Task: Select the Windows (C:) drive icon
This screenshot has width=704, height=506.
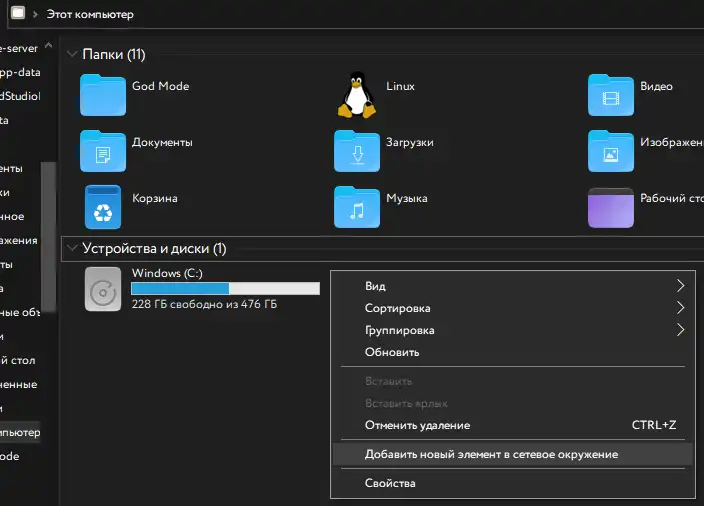Action: tap(103, 288)
